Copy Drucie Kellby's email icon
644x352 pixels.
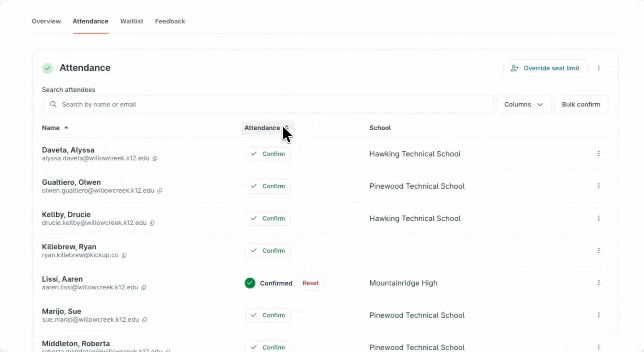(x=152, y=223)
